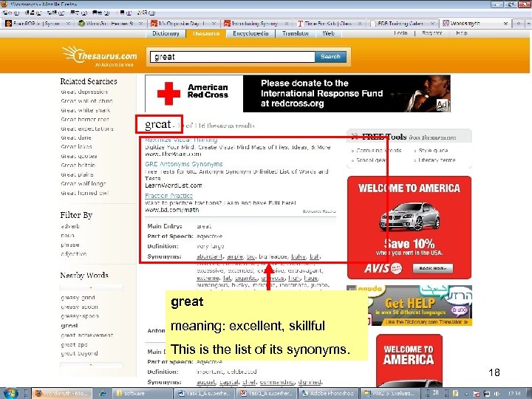Click the American Red Cross banner ad

pyautogui.click(x=298, y=93)
